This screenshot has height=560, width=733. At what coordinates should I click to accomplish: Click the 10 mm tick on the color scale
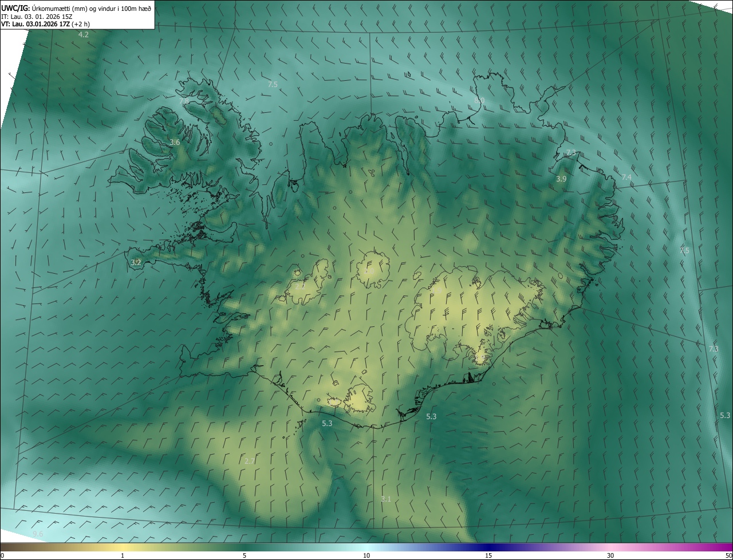coord(366,555)
